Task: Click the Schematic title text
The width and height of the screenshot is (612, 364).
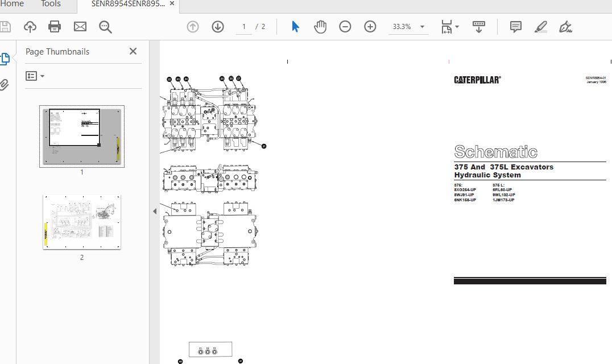Action: coord(496,152)
